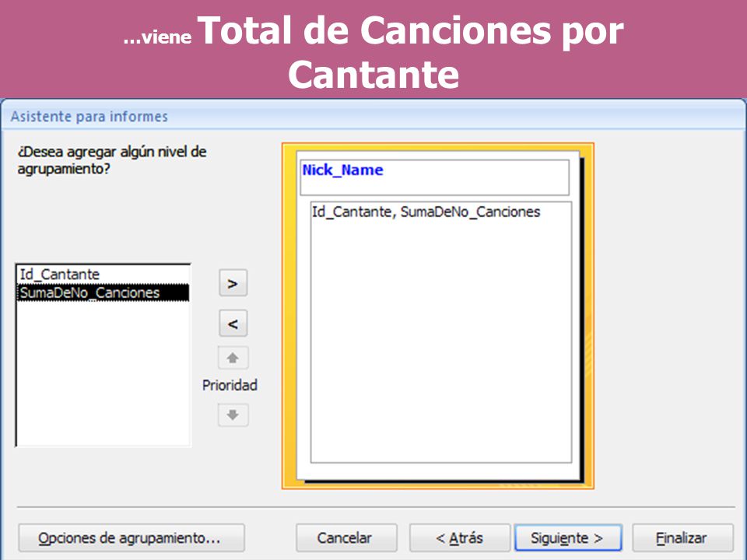Cancel the report wizard
747x560 pixels.
click(346, 538)
